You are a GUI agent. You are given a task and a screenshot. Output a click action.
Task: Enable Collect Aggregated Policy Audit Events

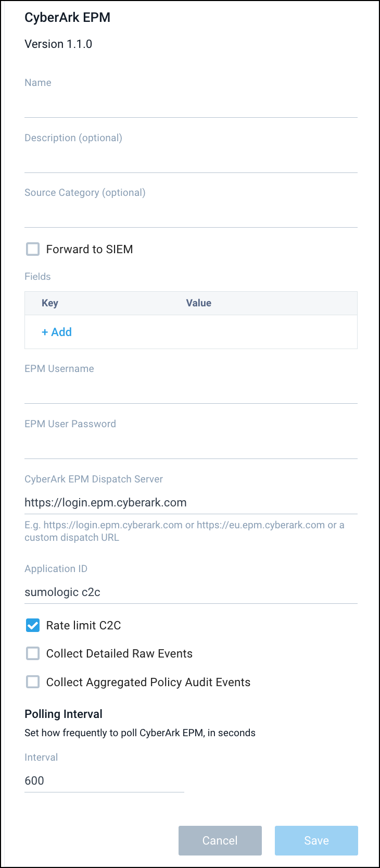click(33, 681)
